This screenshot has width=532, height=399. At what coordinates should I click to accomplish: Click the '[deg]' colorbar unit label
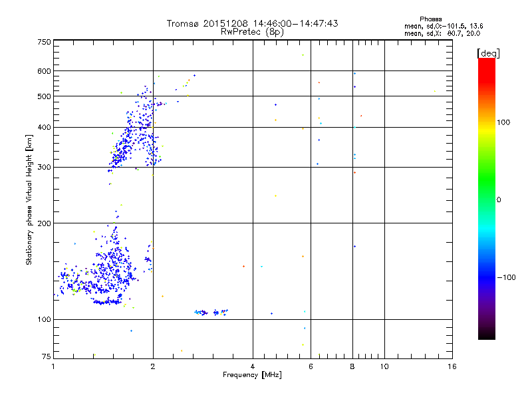click(x=488, y=53)
